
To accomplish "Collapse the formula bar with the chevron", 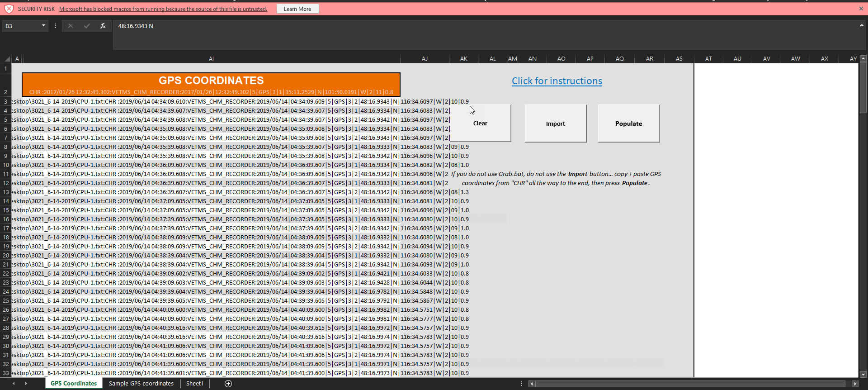I will [x=862, y=26].
